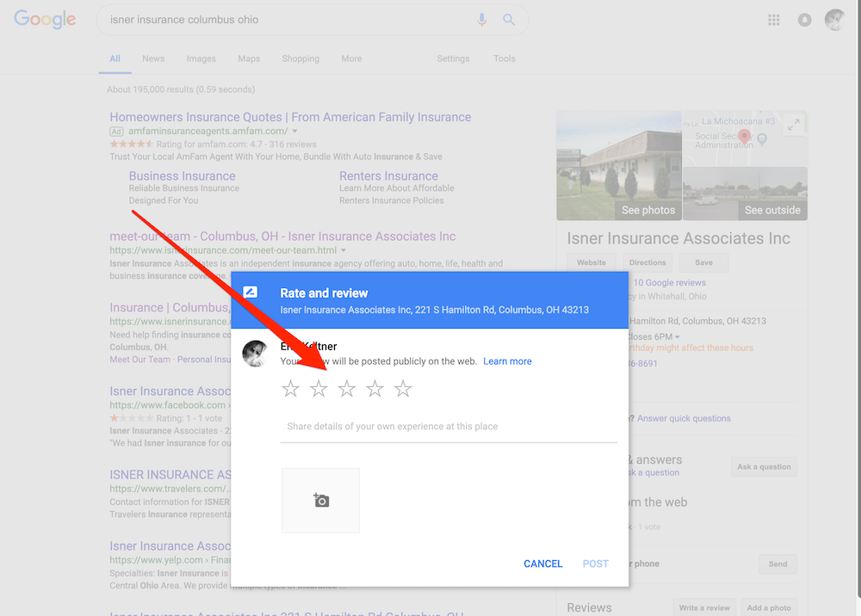The height and width of the screenshot is (616, 861).
Task: Open meet-our-team Isner Insurance result
Action: pyautogui.click(x=282, y=237)
